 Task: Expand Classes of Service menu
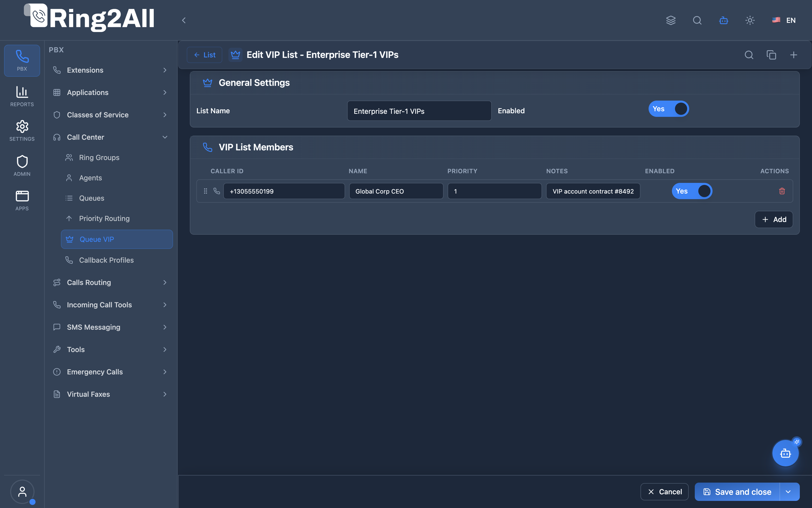coord(110,115)
